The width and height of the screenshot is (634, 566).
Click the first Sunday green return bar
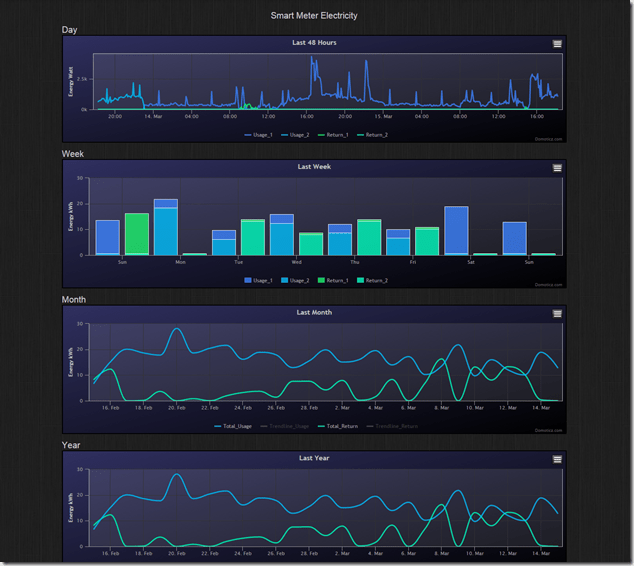click(137, 234)
